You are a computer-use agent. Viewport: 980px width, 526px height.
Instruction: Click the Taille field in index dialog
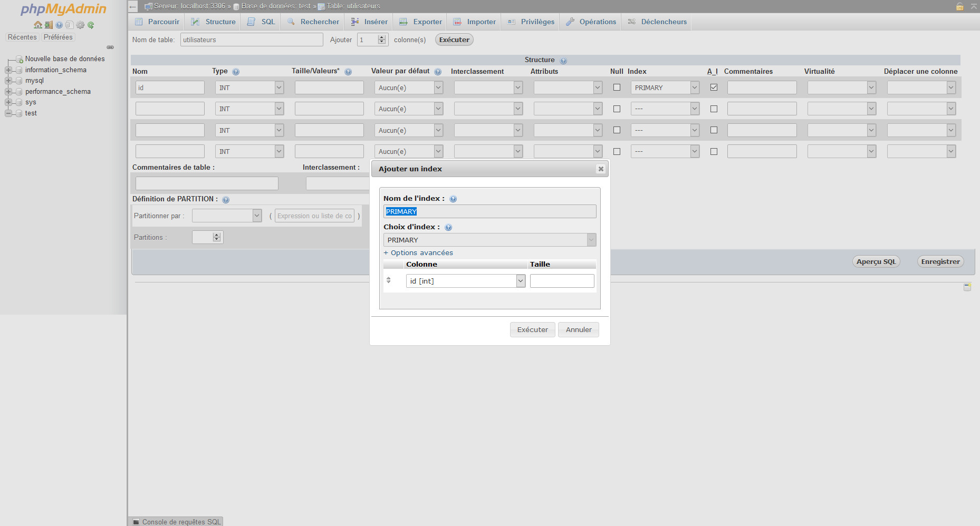pos(562,281)
